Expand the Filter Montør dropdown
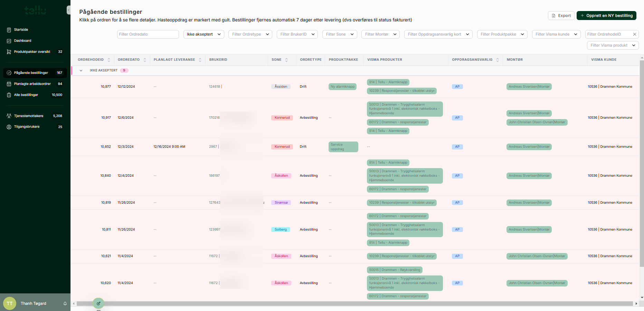644x311 pixels. pyautogui.click(x=380, y=34)
